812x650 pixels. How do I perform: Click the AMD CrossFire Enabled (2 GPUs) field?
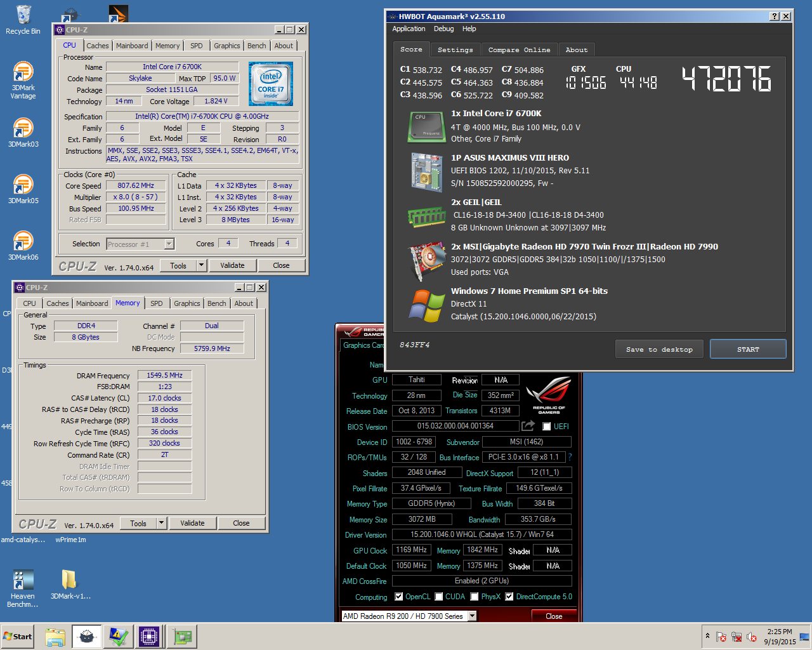[x=482, y=581]
